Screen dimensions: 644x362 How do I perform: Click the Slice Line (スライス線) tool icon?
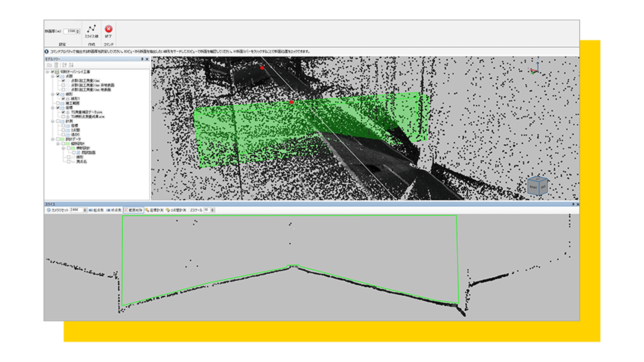click(91, 29)
